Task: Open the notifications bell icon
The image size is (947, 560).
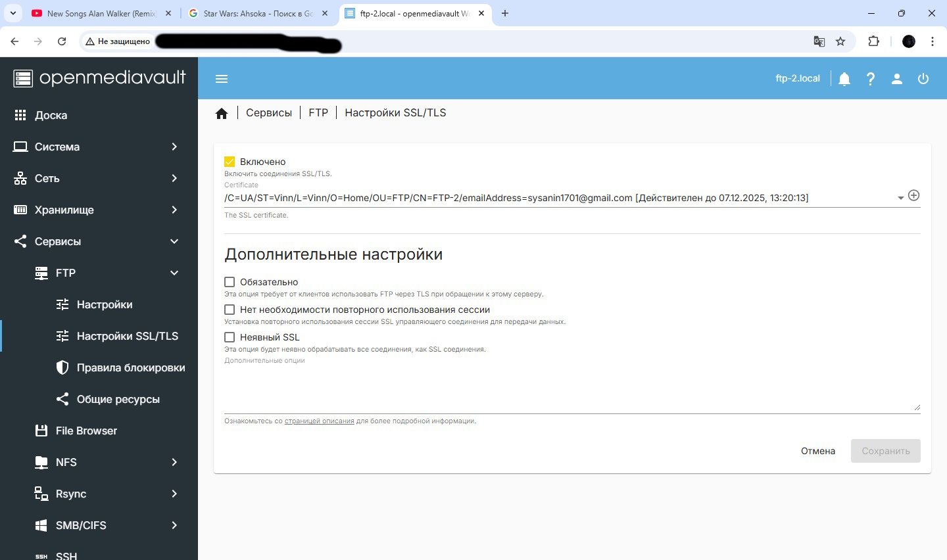Action: (x=844, y=79)
